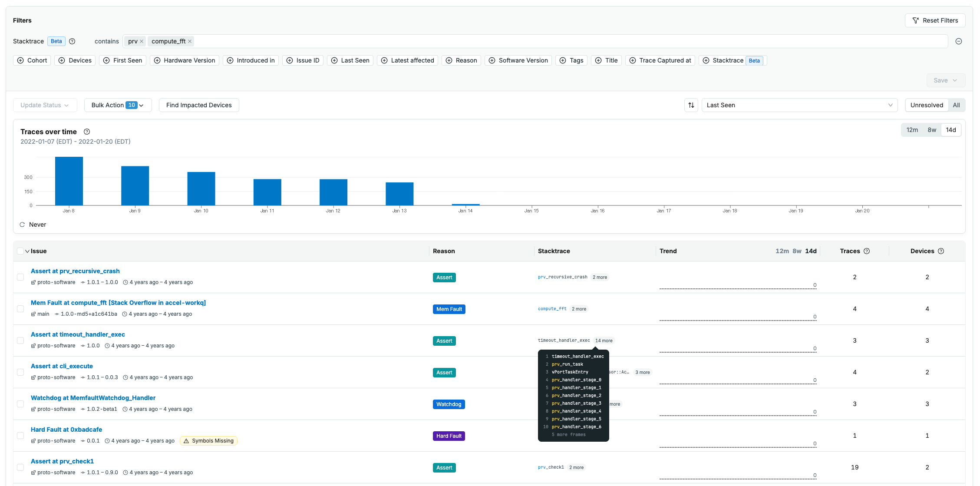Open the Save dropdown

(946, 80)
